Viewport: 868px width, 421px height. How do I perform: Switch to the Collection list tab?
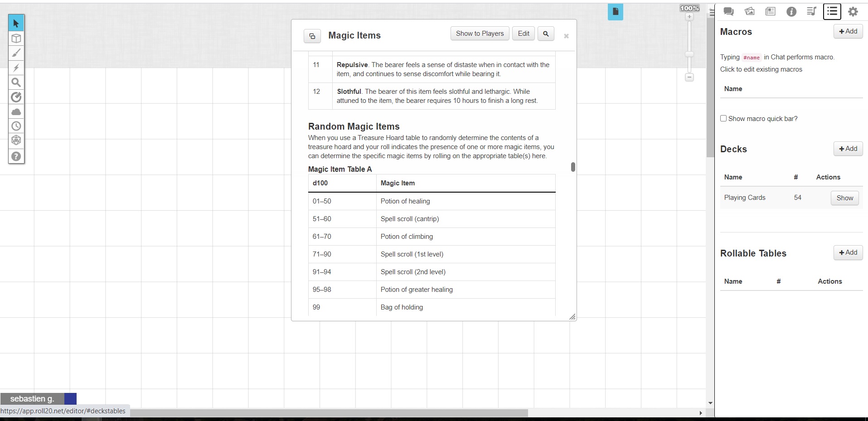832,11
